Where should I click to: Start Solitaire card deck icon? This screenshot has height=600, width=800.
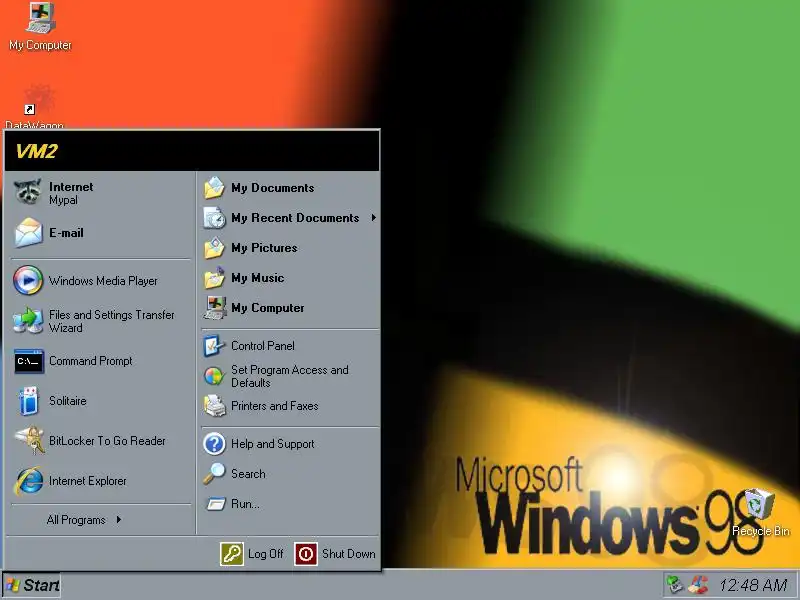[x=29, y=401]
